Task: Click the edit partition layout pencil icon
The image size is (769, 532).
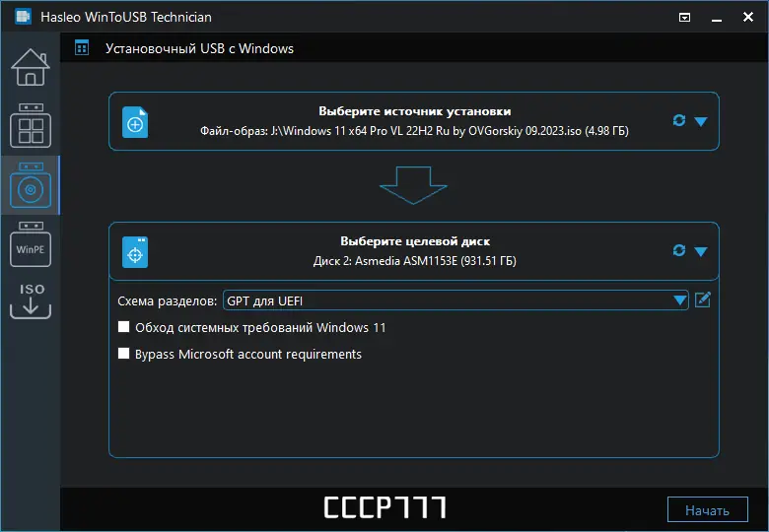Action: tap(703, 299)
